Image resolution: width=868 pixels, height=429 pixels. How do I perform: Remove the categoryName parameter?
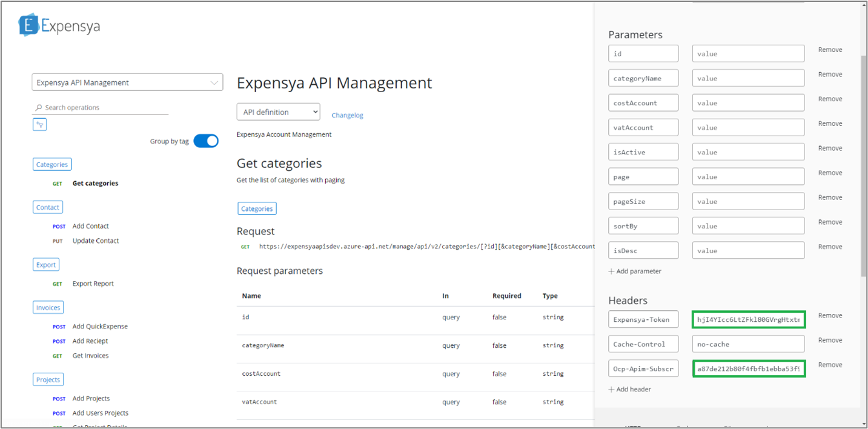click(830, 75)
